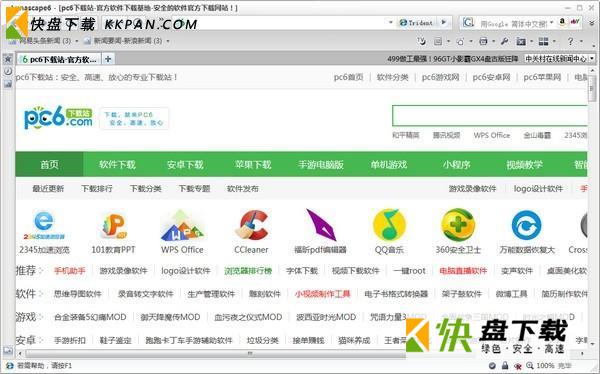The image size is (600, 374).
Task: Open the 下载分类 sub-navigation link
Action: point(145,188)
